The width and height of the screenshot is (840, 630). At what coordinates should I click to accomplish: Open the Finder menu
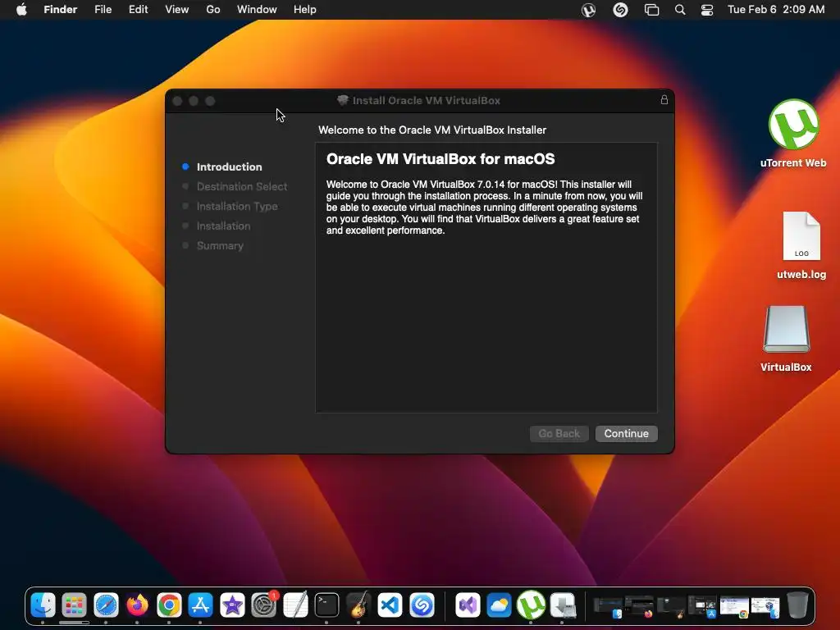61,10
